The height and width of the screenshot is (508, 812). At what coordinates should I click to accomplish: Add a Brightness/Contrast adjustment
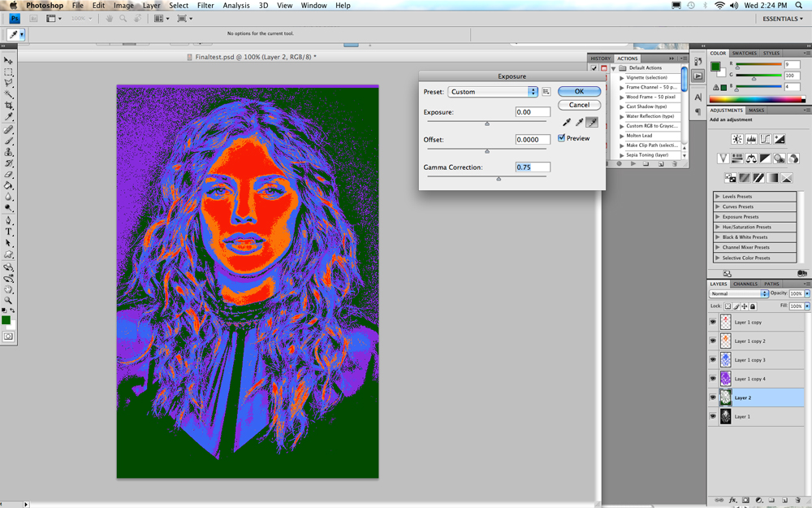tap(737, 139)
